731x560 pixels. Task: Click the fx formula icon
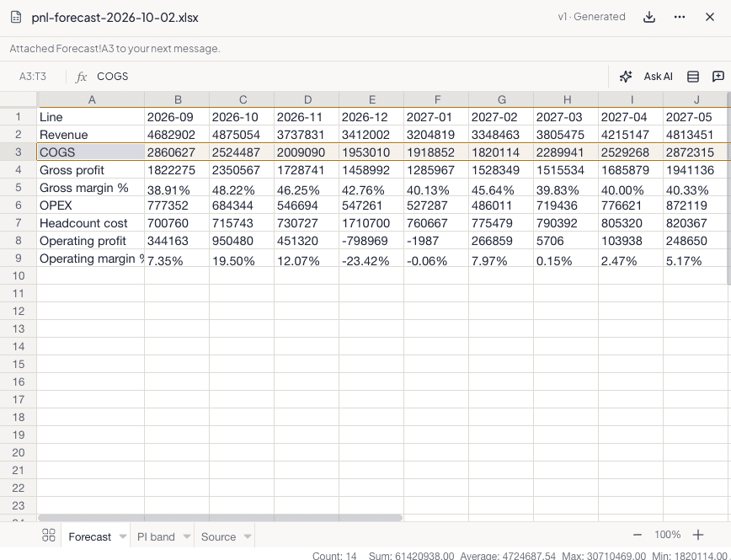(x=81, y=77)
